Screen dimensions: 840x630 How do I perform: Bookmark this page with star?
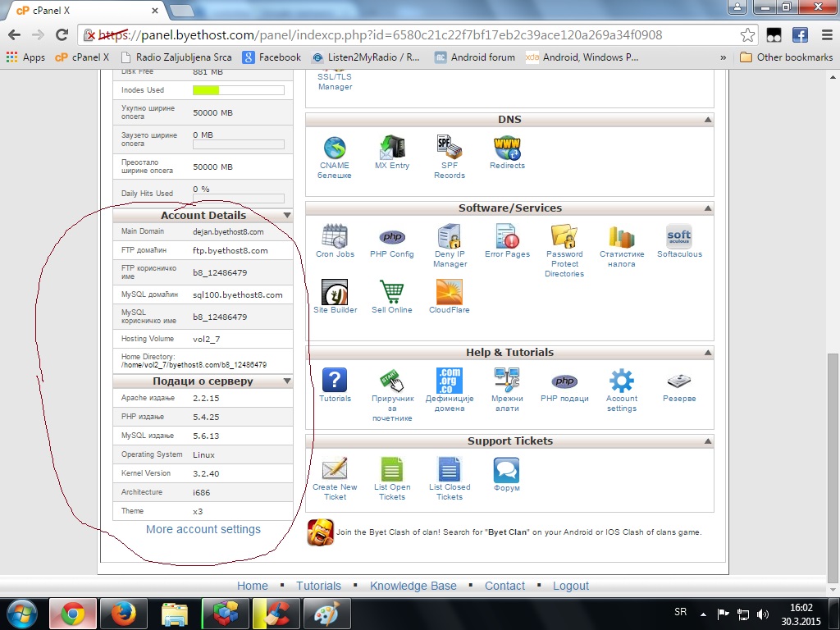pos(747,35)
